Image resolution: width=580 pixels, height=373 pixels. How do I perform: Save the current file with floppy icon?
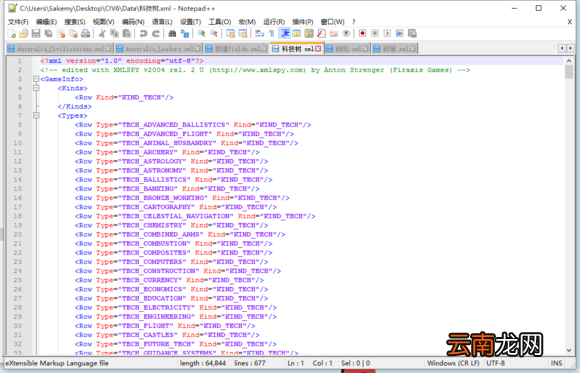coord(36,34)
